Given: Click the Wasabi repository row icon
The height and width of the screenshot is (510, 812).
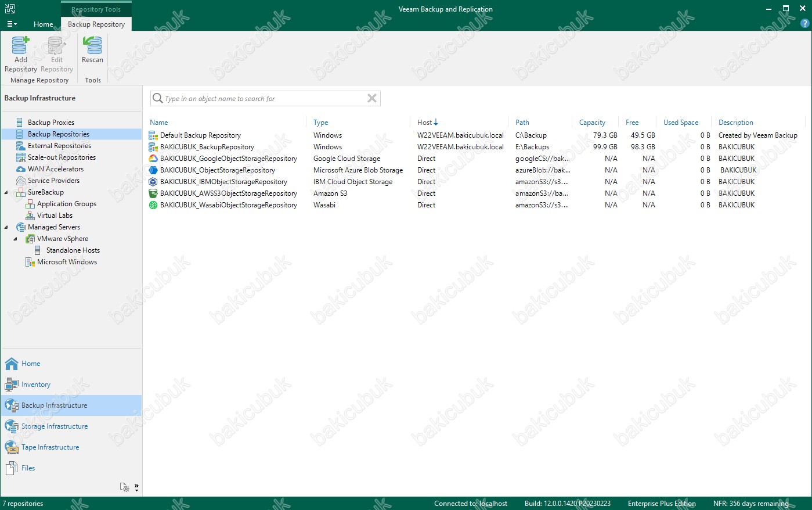Looking at the screenshot, I should click(153, 205).
